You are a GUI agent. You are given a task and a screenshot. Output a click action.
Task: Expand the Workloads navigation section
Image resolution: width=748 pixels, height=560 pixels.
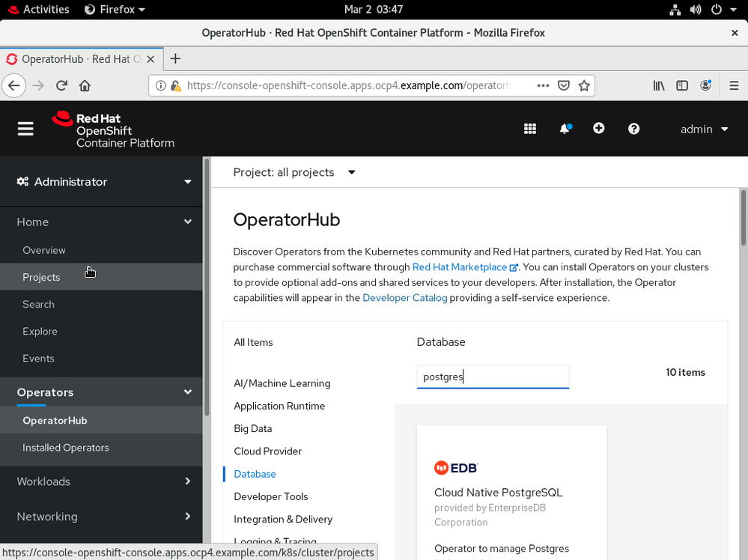pyautogui.click(x=103, y=481)
